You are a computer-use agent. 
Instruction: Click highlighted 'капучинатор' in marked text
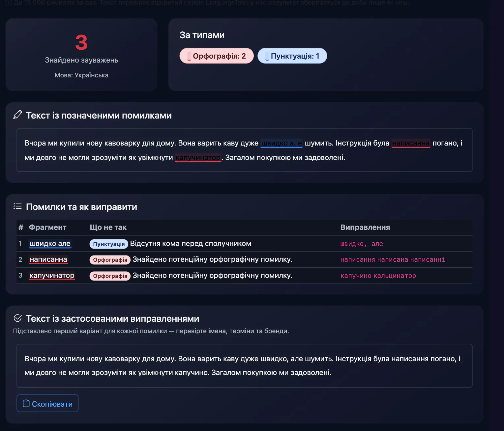tap(198, 158)
